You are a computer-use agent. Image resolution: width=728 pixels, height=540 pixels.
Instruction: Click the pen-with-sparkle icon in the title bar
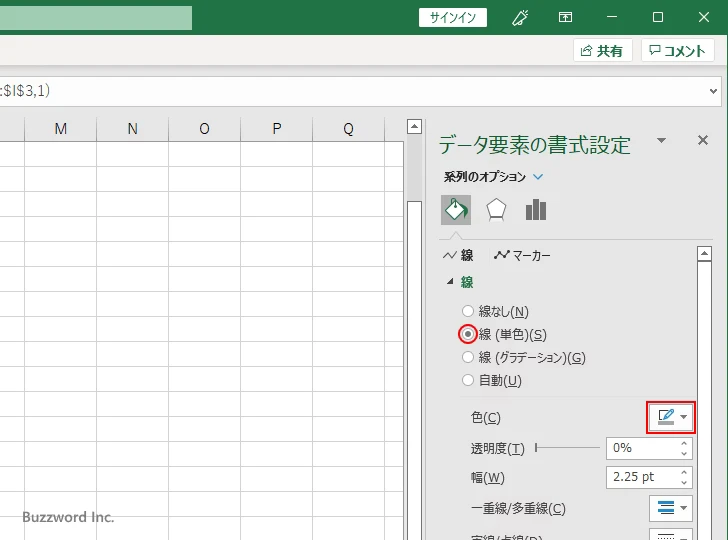[x=520, y=18]
